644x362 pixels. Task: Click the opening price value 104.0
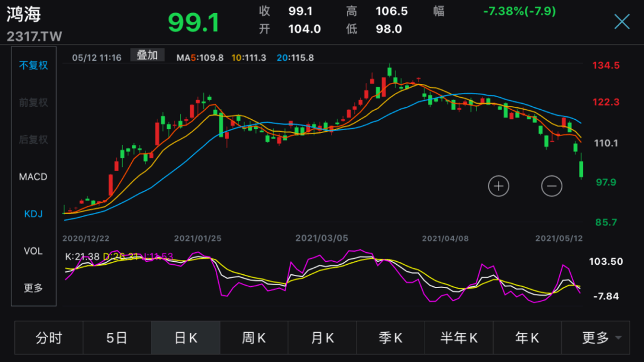tap(304, 29)
